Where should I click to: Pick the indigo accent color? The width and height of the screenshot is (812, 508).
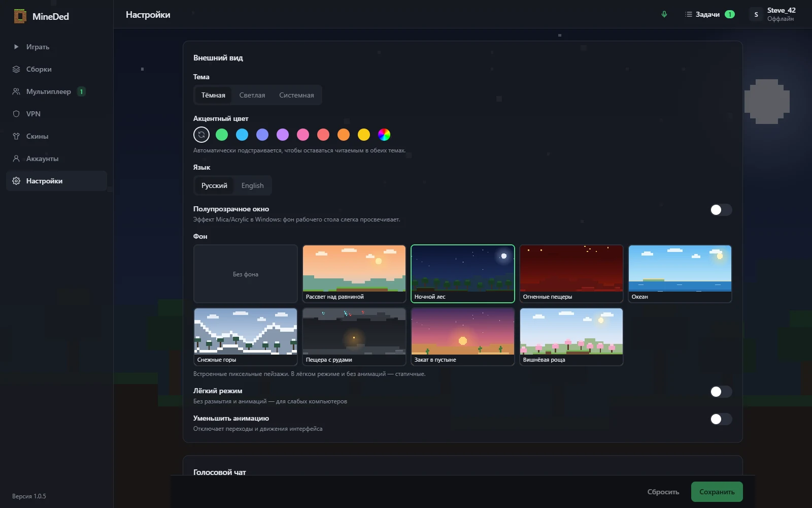coord(262,135)
